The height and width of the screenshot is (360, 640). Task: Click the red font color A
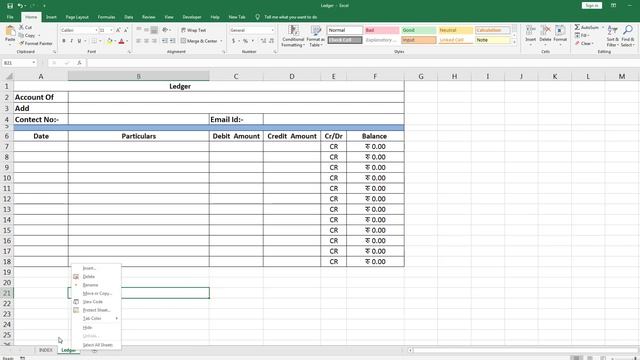(121, 41)
